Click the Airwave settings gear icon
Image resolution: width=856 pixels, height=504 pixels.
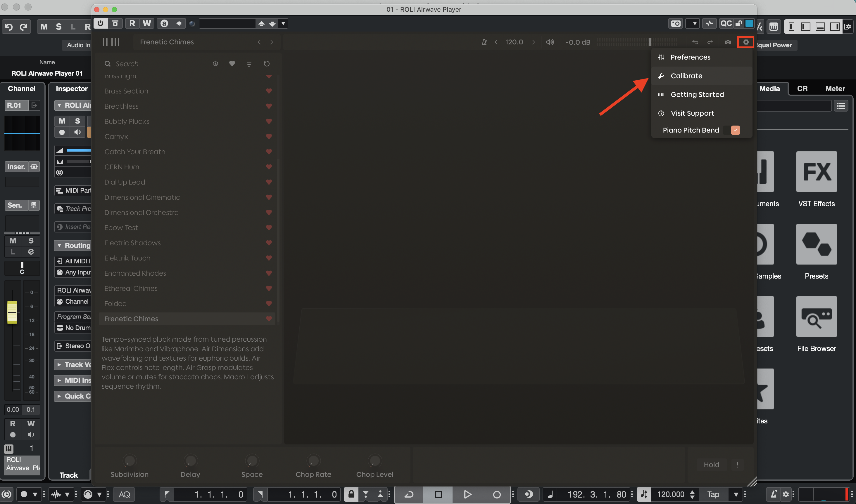745,42
